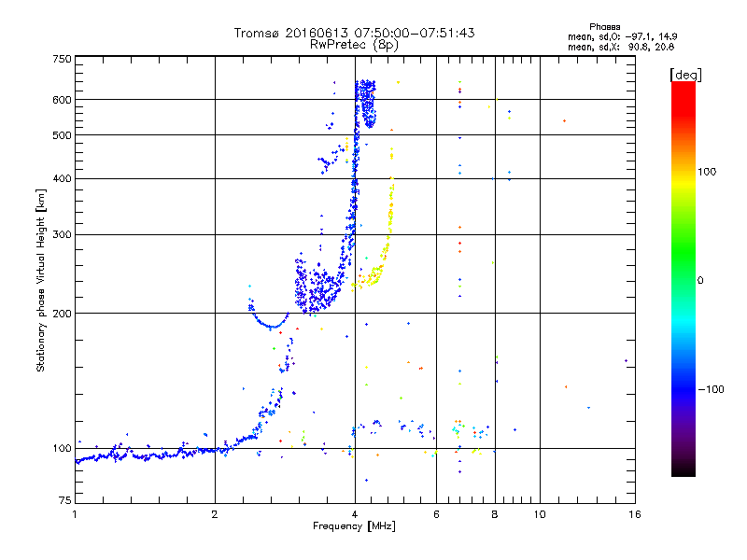
Task: Click the dense blue echo cluster above 600 km
Action: [367, 103]
